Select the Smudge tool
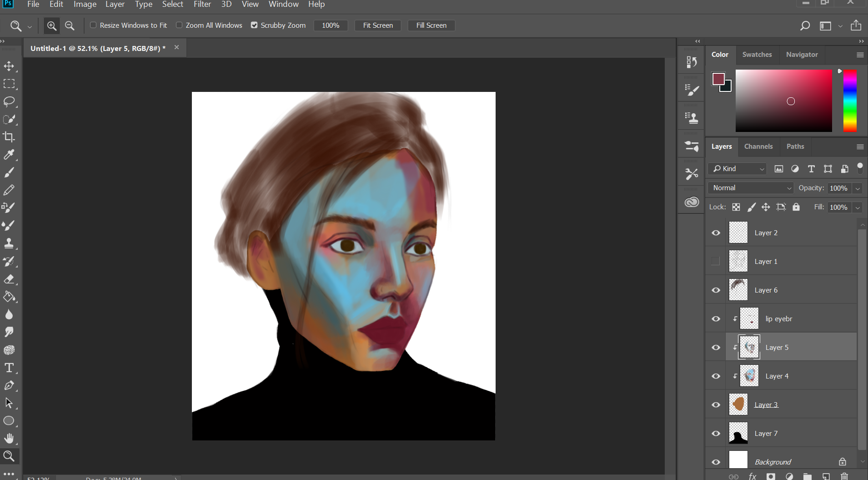868x480 pixels. click(x=9, y=332)
